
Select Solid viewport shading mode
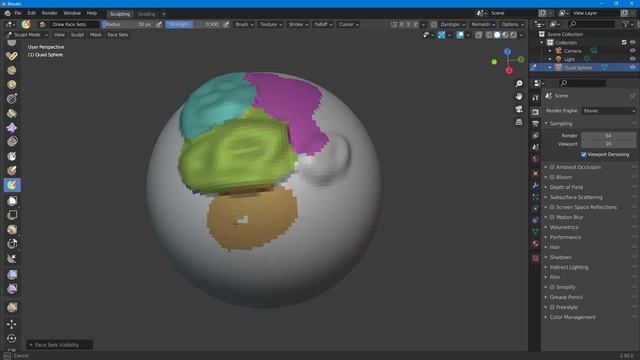(497, 35)
